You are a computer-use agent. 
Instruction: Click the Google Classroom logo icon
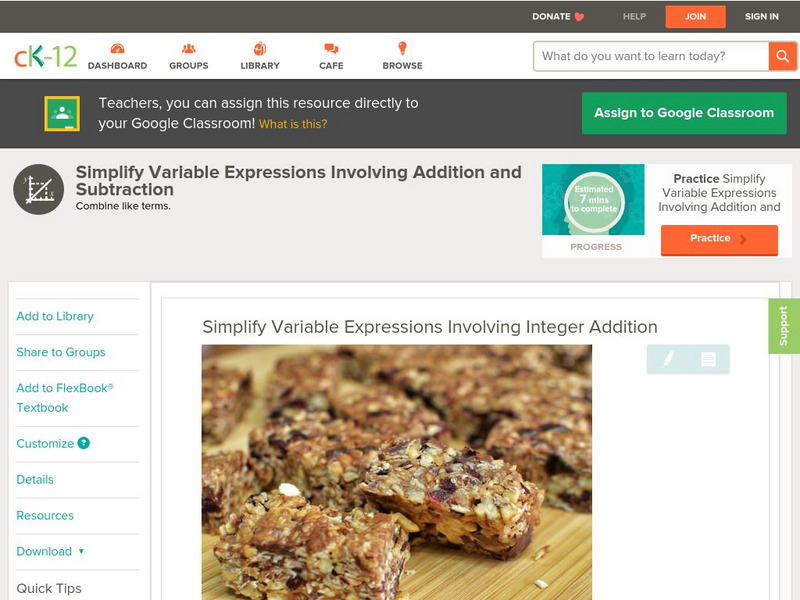pyautogui.click(x=62, y=113)
